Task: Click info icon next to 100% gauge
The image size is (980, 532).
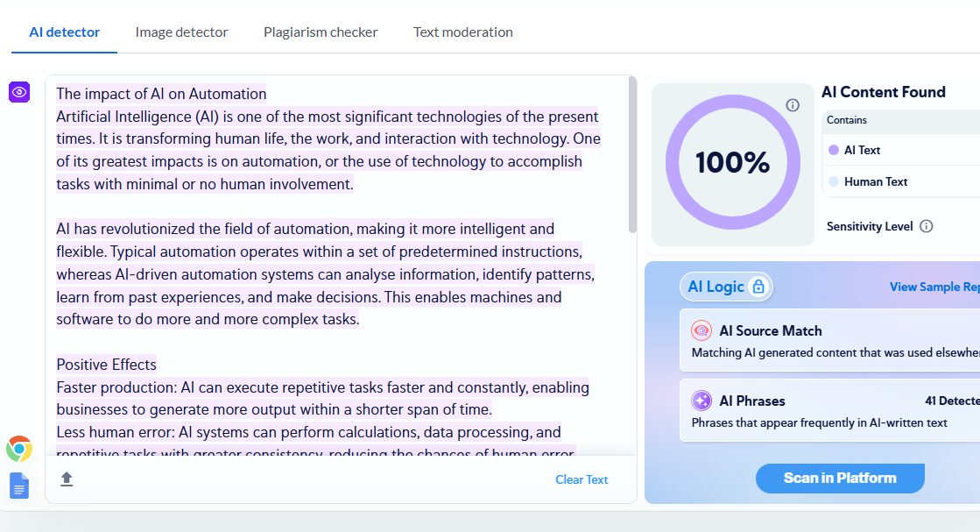Action: (x=793, y=105)
